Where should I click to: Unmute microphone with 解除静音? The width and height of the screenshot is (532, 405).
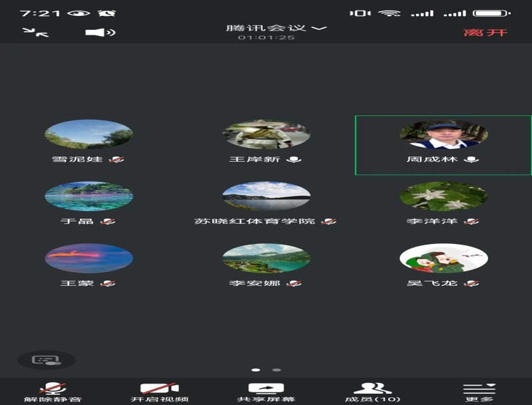53,391
